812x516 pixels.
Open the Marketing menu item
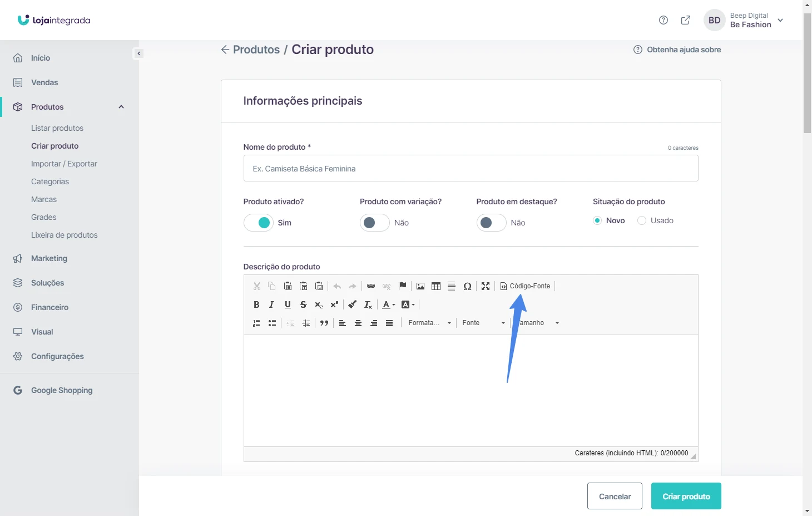49,258
